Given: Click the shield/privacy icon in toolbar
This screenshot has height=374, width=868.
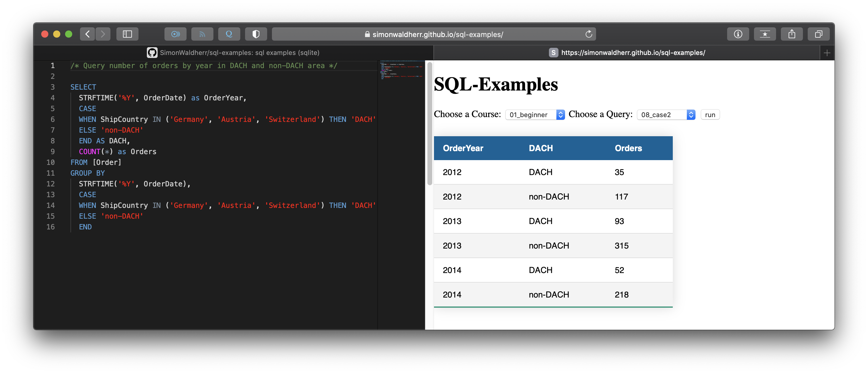Looking at the screenshot, I should (256, 34).
